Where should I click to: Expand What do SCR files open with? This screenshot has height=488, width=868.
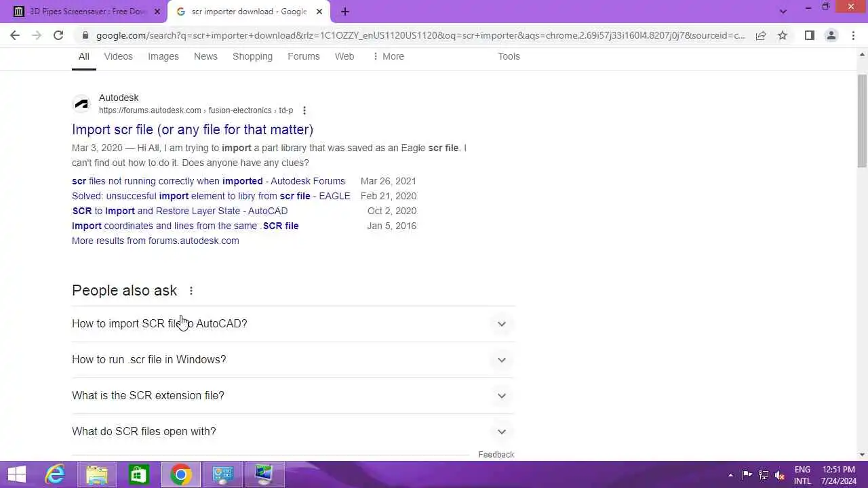tap(293, 432)
